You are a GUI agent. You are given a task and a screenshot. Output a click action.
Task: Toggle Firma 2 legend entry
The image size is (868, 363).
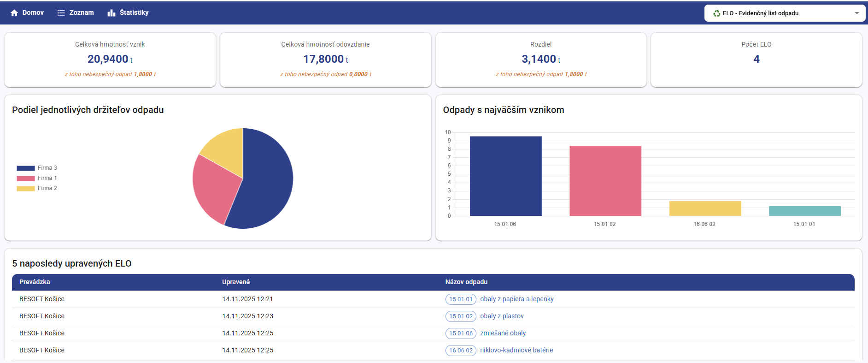pos(37,188)
